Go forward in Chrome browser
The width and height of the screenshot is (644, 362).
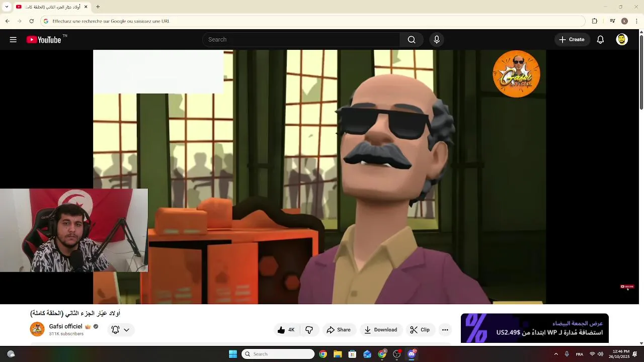(x=19, y=21)
